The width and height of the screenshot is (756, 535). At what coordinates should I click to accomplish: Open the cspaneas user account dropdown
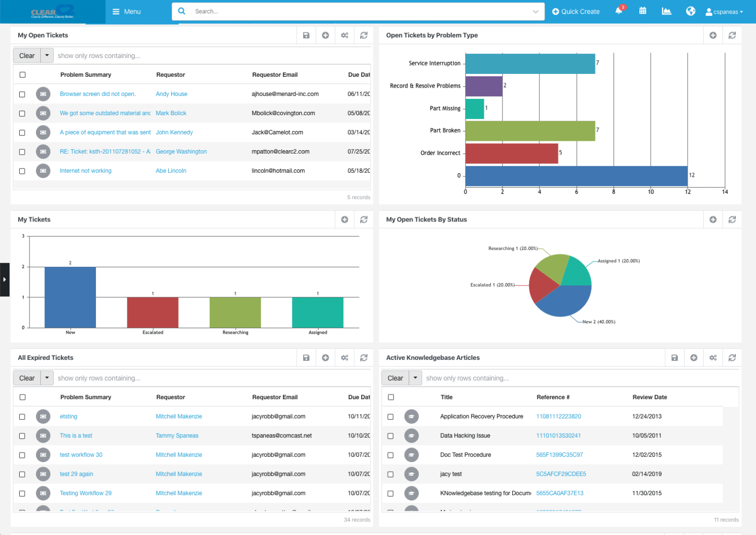pyautogui.click(x=724, y=12)
